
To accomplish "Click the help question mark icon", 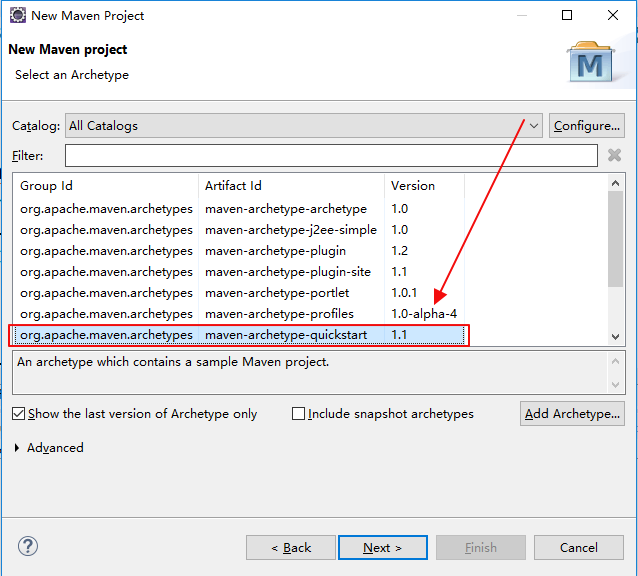I will [28, 546].
